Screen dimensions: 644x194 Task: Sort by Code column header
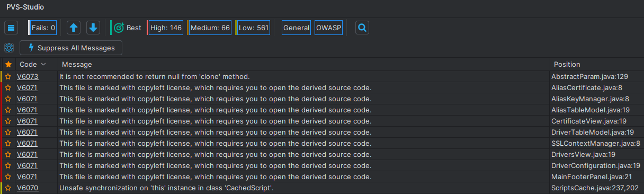click(x=32, y=64)
